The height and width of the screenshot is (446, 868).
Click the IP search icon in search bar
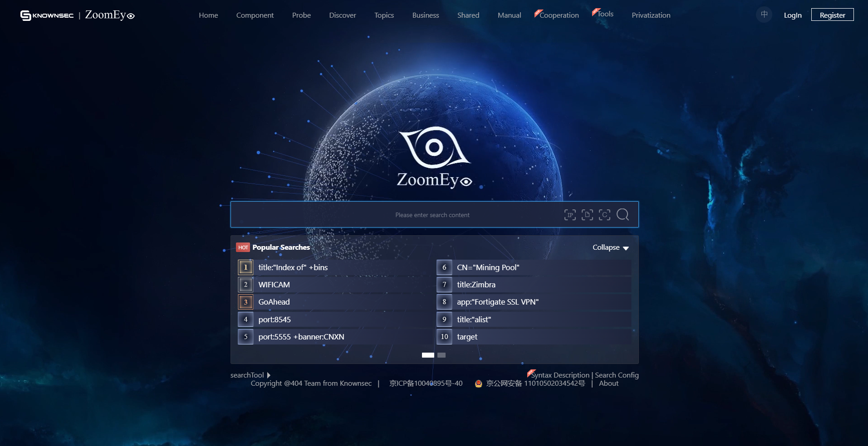pos(570,215)
